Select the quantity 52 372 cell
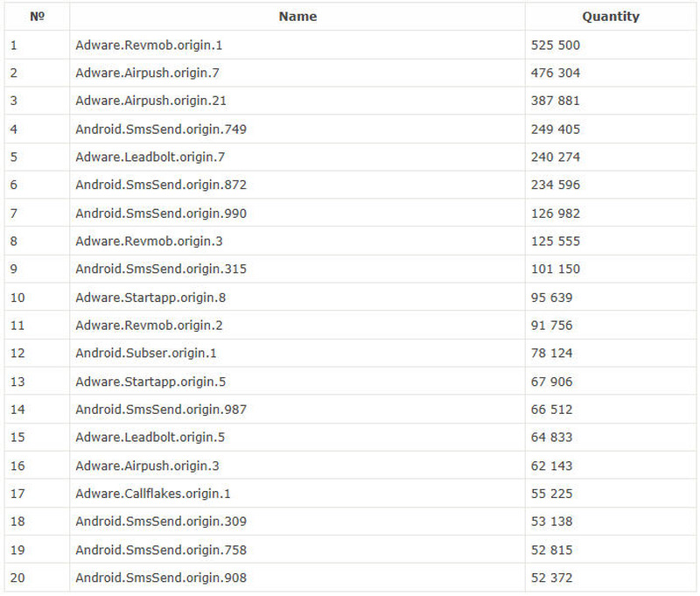Image resolution: width=700 pixels, height=596 pixels. (551, 578)
